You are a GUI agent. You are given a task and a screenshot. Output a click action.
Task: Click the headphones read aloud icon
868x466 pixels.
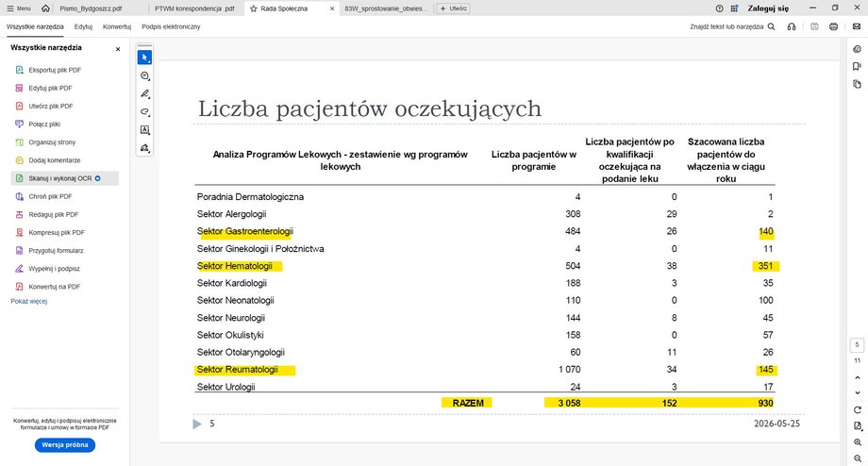pyautogui.click(x=792, y=26)
